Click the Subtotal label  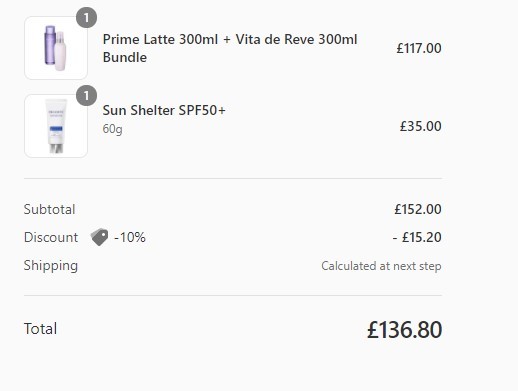pyautogui.click(x=49, y=209)
